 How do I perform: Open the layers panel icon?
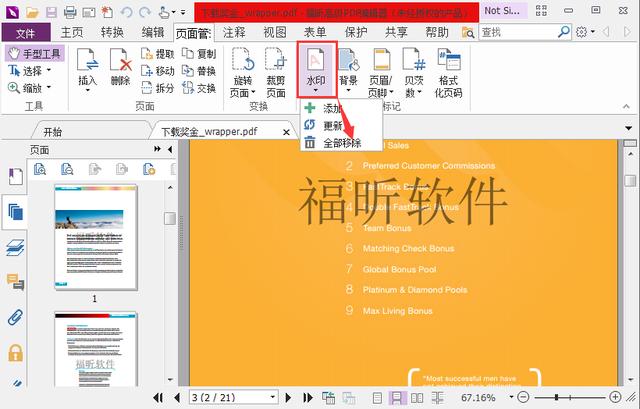[16, 247]
